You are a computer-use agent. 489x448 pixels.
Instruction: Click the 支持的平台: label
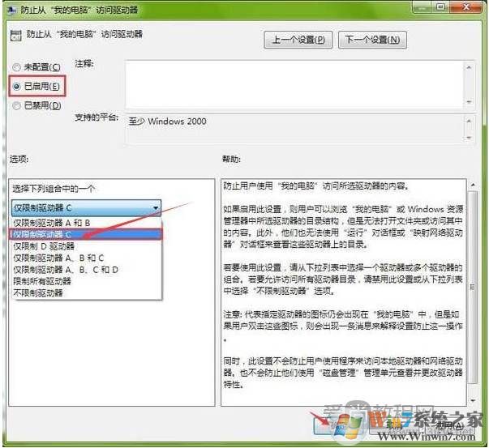point(97,117)
